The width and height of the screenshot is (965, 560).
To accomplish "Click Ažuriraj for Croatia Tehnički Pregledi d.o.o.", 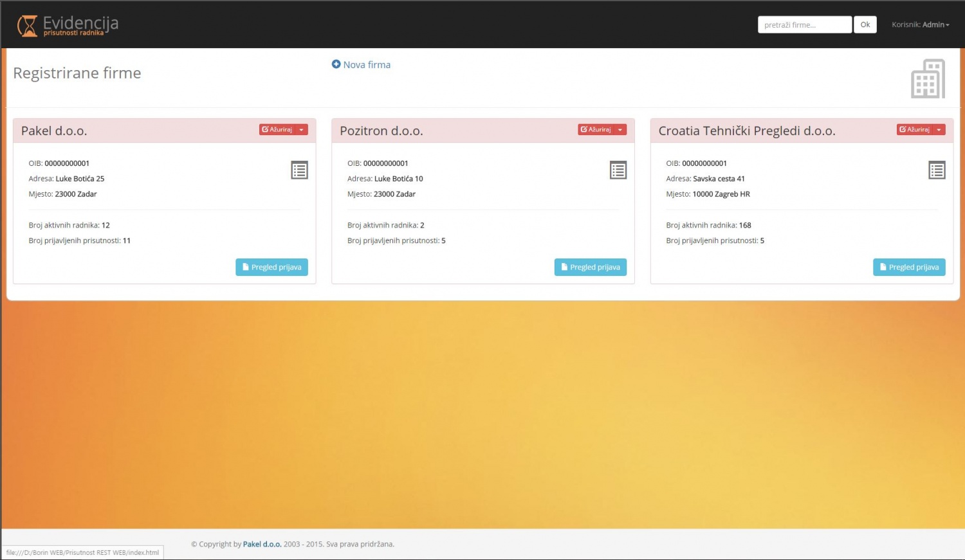I will [915, 130].
